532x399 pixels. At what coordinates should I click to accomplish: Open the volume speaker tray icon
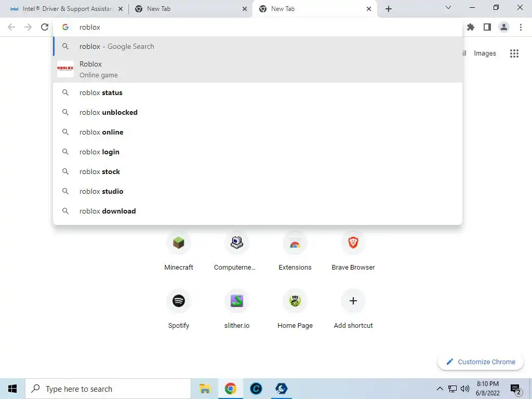(465, 389)
